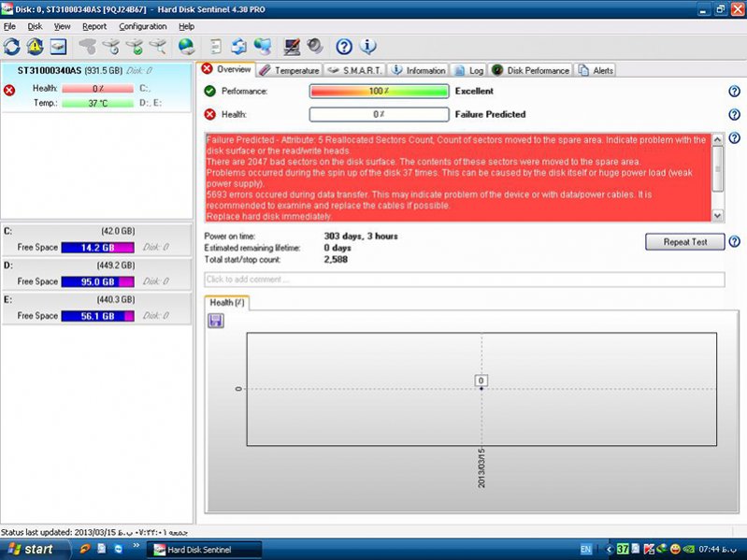Open the View menu
This screenshot has height=560, width=747.
62,27
